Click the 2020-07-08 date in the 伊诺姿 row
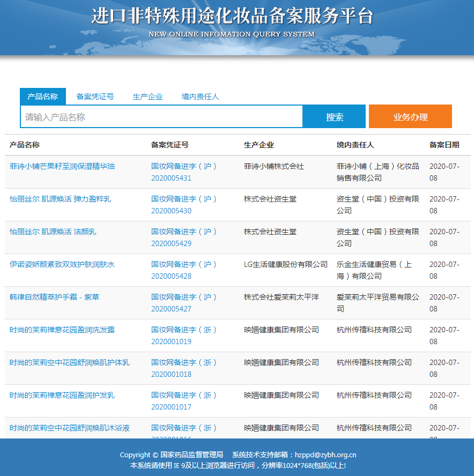 pyautogui.click(x=445, y=270)
